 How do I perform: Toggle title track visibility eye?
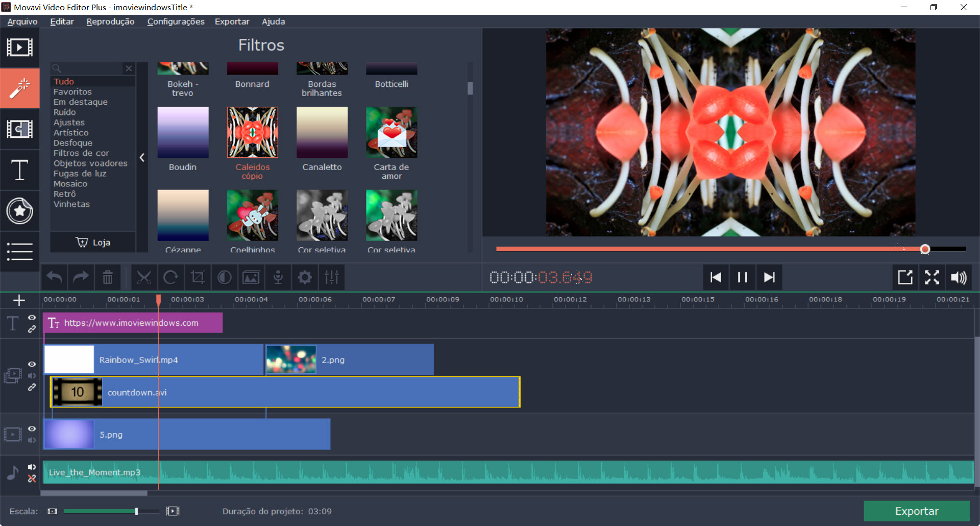(32, 318)
